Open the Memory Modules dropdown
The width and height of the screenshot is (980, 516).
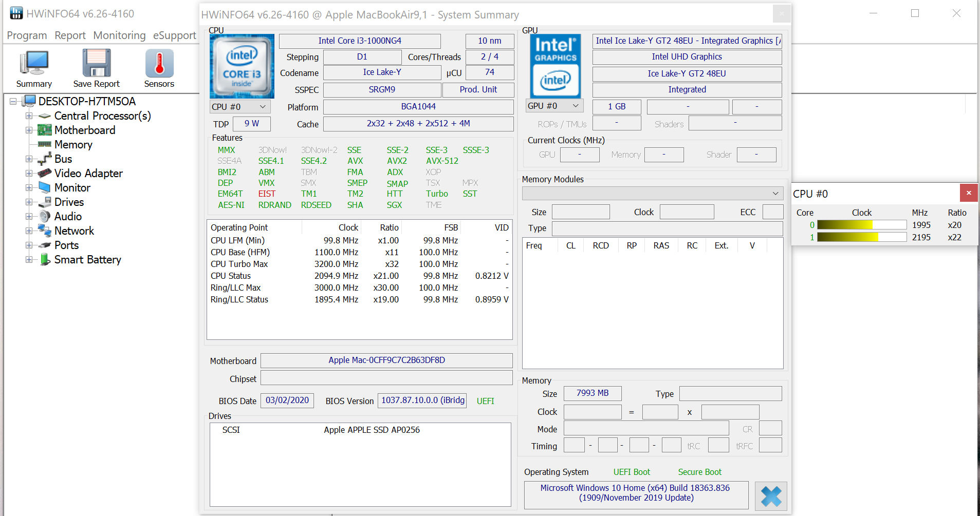[653, 193]
